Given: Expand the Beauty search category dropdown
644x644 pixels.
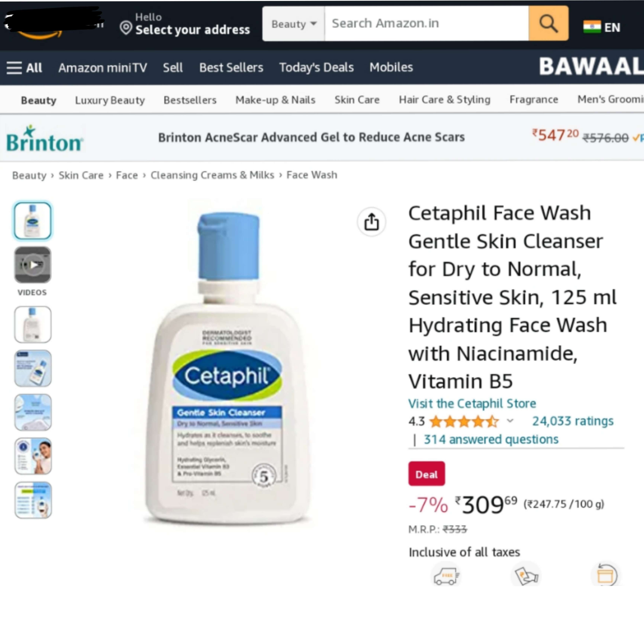Looking at the screenshot, I should 293,24.
